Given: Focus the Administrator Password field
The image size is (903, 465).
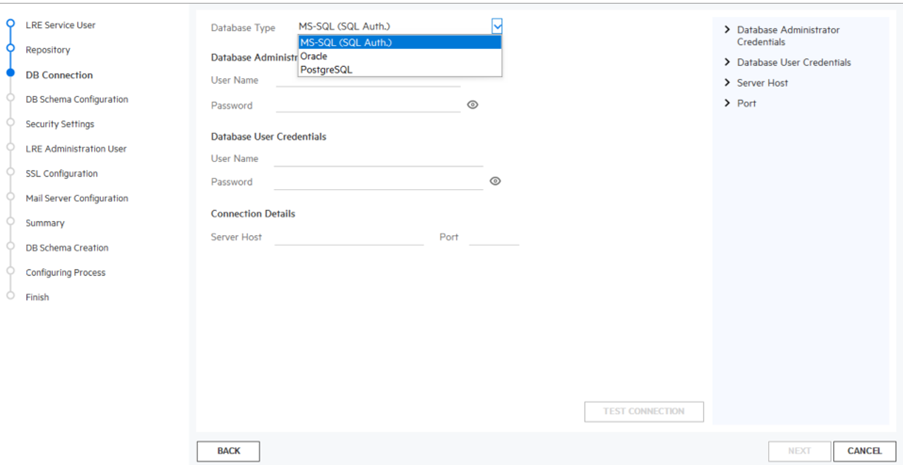Looking at the screenshot, I should tap(368, 105).
